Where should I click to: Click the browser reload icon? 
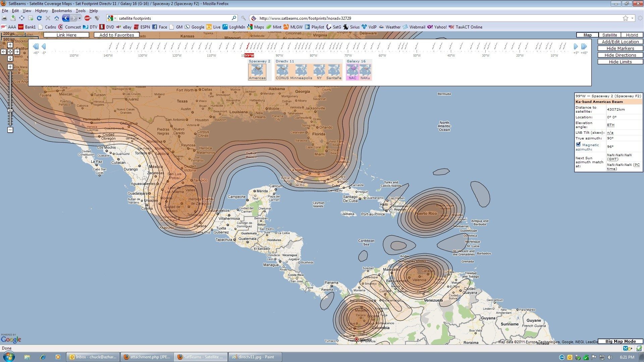click(x=39, y=18)
